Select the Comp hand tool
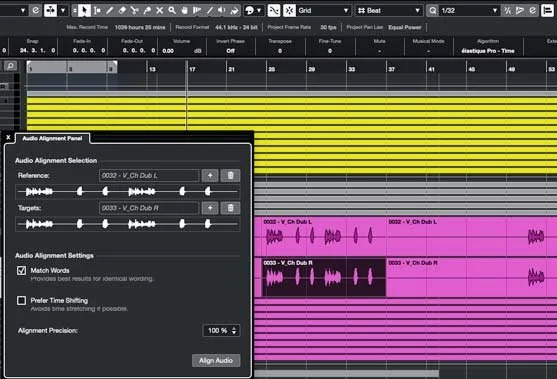This screenshot has width=557, height=379. point(184,11)
